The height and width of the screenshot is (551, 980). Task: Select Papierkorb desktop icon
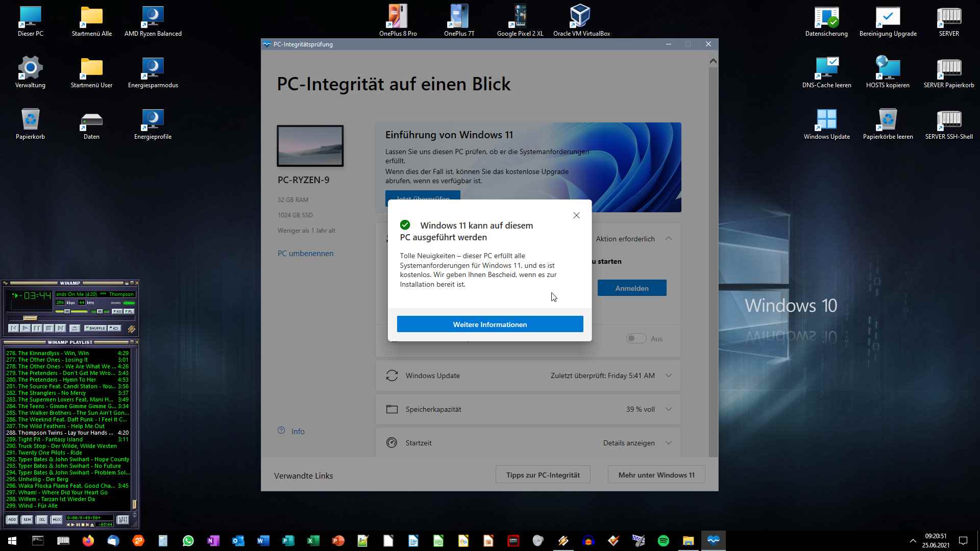coord(30,124)
